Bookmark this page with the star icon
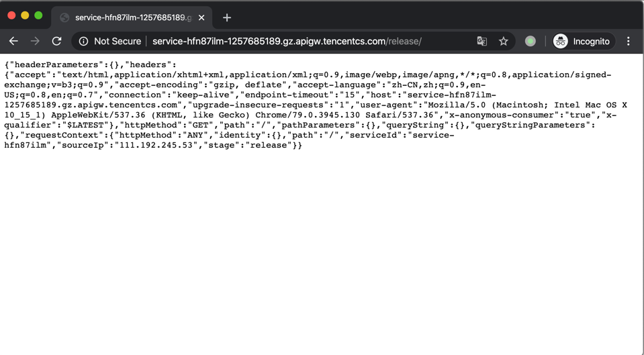 tap(503, 41)
